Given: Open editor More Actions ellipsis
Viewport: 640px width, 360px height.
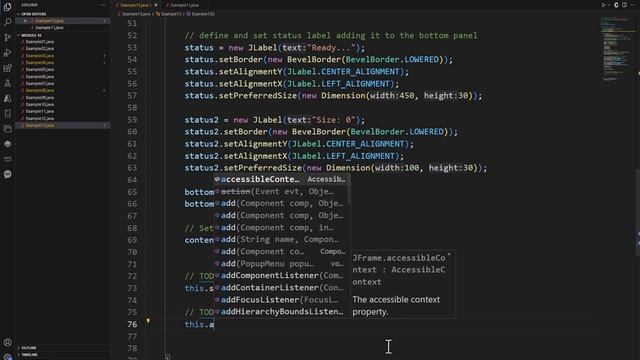Looking at the screenshot, I should pyautogui.click(x=633, y=5).
